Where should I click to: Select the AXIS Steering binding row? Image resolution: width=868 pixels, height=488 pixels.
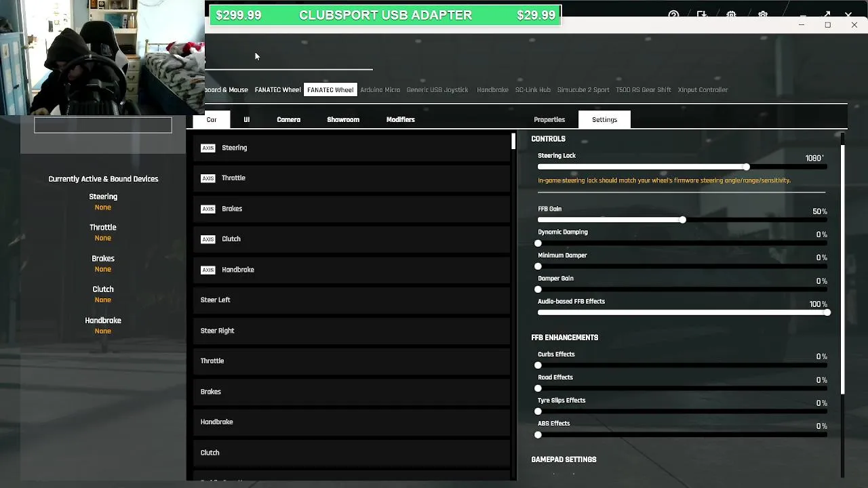(351, 148)
